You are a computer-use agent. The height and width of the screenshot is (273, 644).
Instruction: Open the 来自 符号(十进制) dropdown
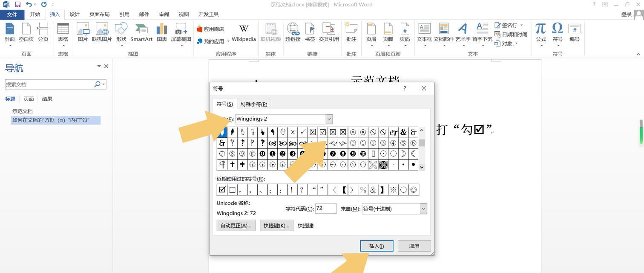point(423,209)
